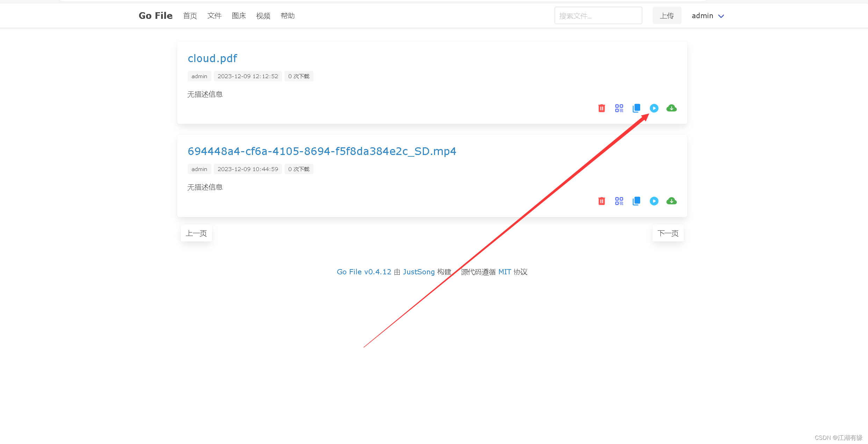Switch to the 视频 video page
The height and width of the screenshot is (444, 868).
263,16
